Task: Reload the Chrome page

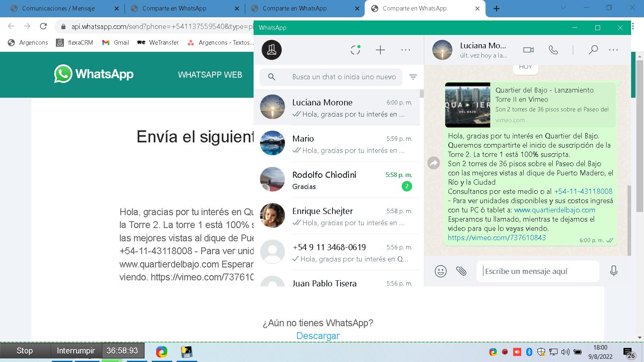Action: [43, 27]
